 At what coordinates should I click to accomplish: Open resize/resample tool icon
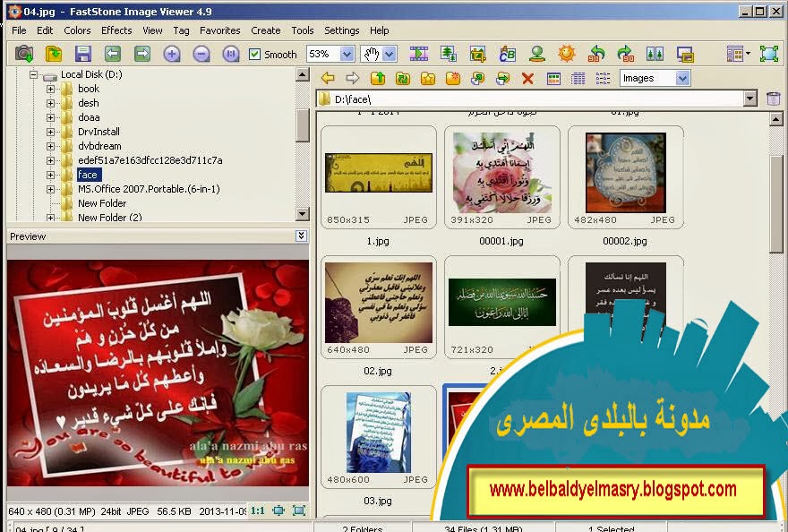(449, 54)
